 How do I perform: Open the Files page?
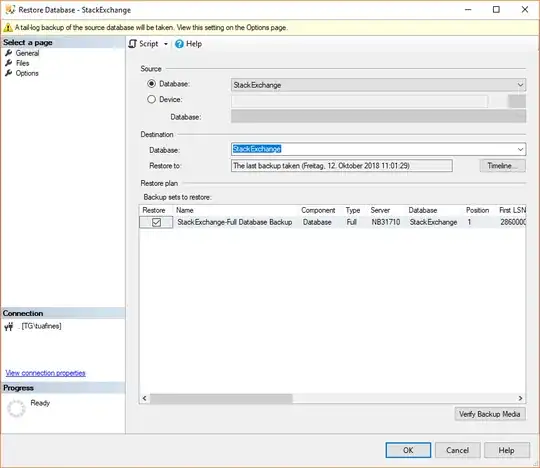(22, 63)
